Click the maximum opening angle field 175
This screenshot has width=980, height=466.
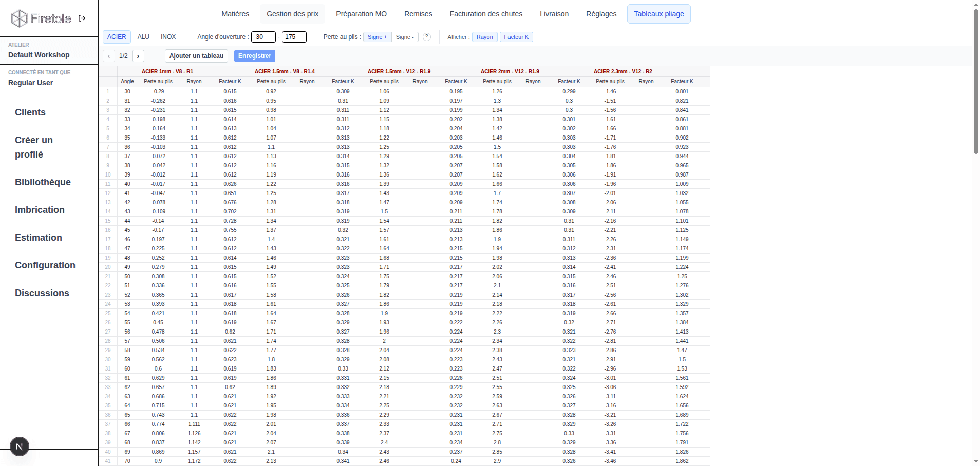tap(294, 37)
